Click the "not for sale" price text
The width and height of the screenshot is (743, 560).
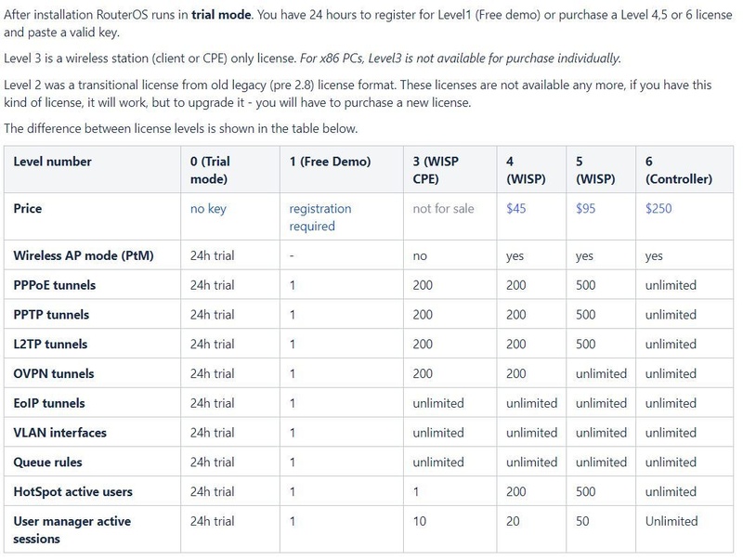[x=443, y=209]
